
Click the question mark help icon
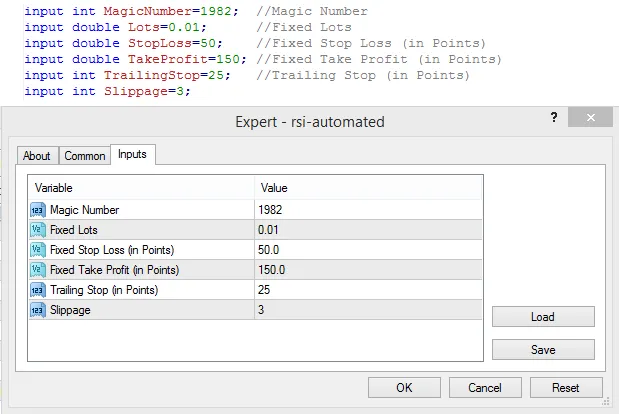pyautogui.click(x=554, y=117)
